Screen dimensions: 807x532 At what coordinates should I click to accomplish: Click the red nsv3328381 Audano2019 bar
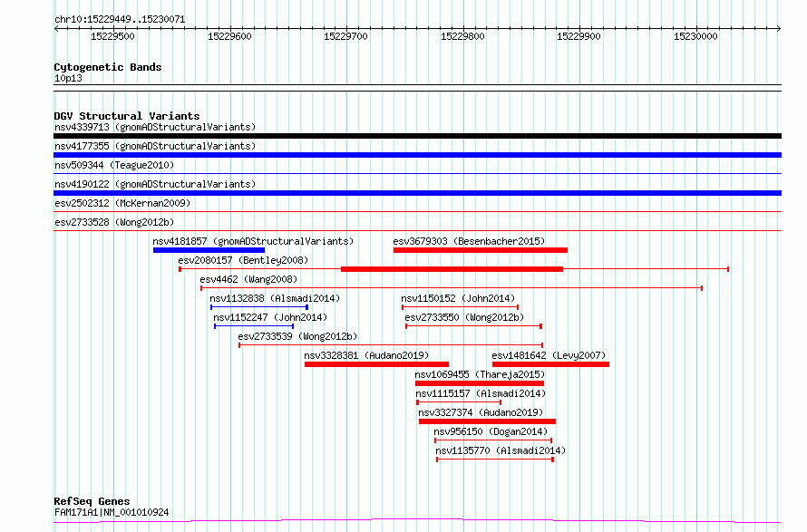(376, 364)
